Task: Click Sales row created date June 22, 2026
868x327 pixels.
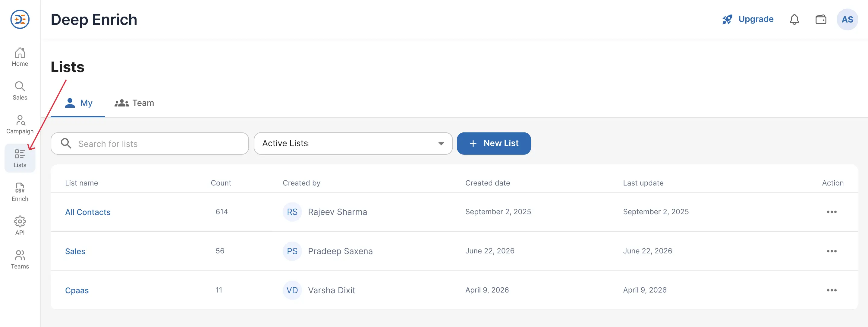Action: [x=490, y=251]
